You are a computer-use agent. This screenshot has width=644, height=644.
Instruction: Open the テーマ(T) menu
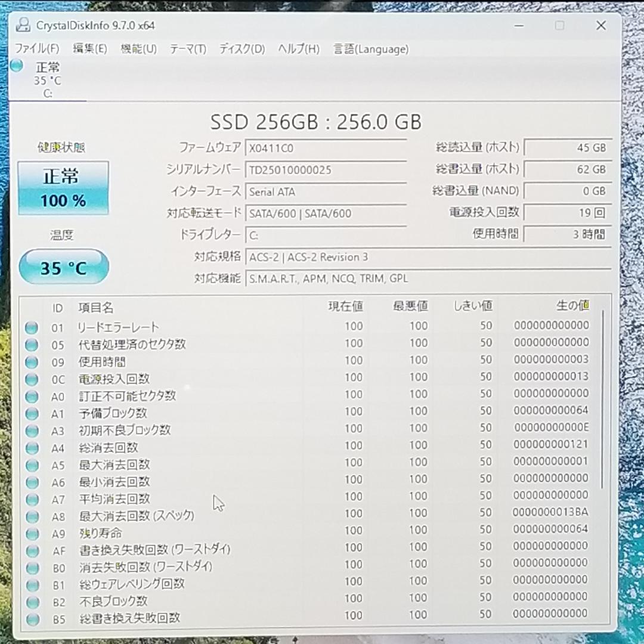point(187,49)
